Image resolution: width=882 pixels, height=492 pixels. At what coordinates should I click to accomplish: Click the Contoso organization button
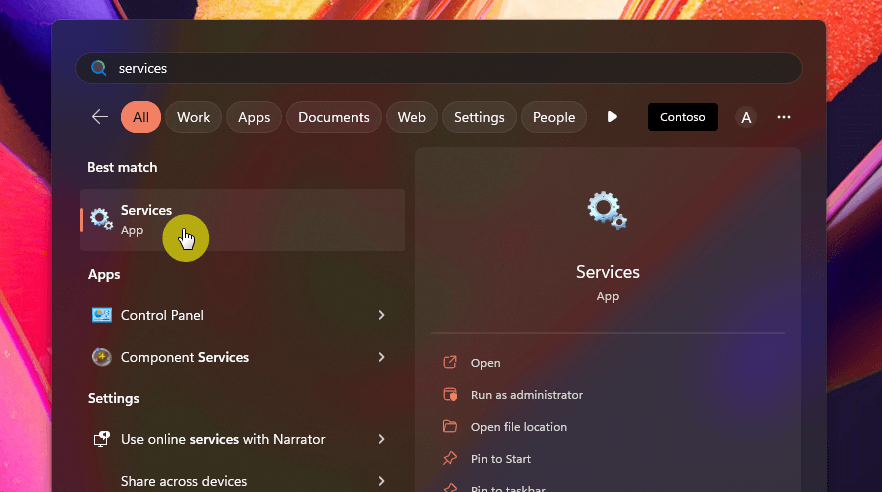682,117
